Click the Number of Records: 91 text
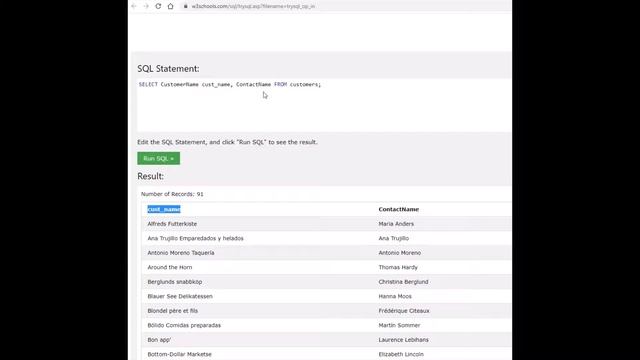The height and width of the screenshot is (360, 640). [x=172, y=194]
